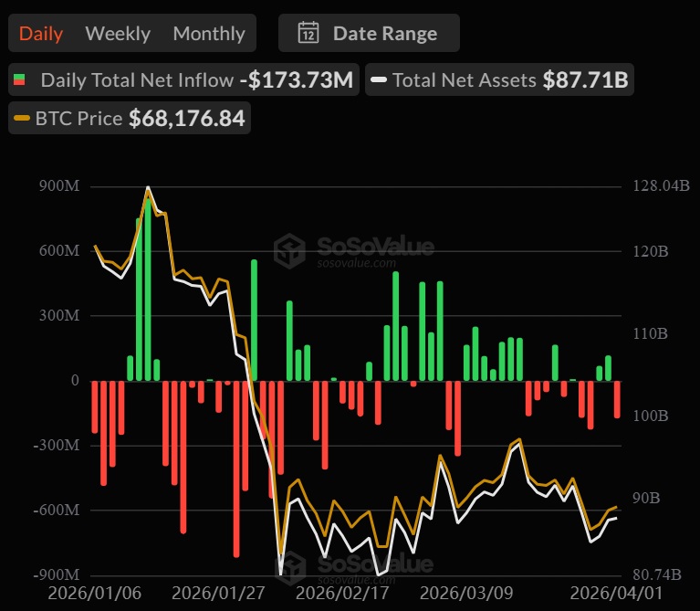The height and width of the screenshot is (611, 700).
Task: Click the 2026/01/27 date label
Action: (x=218, y=593)
